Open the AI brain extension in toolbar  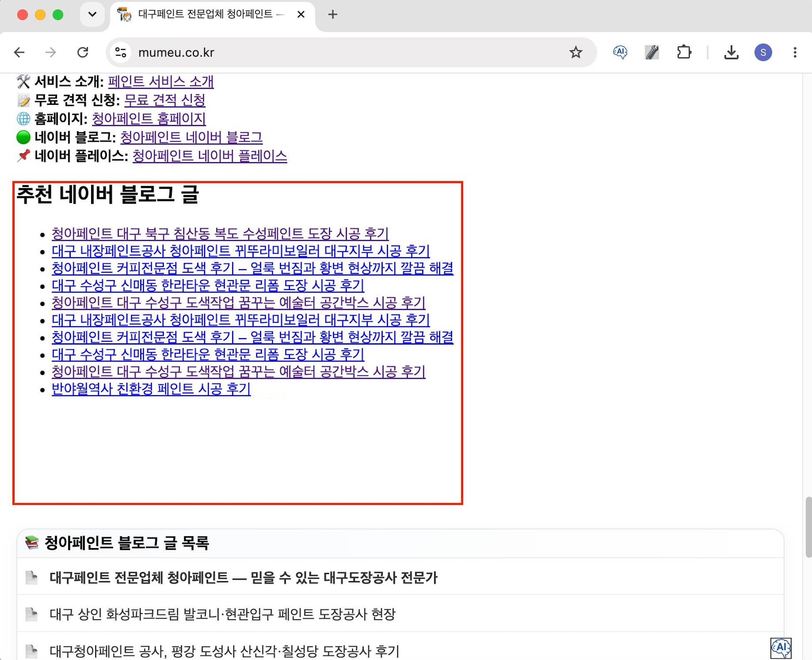pyautogui.click(x=620, y=52)
